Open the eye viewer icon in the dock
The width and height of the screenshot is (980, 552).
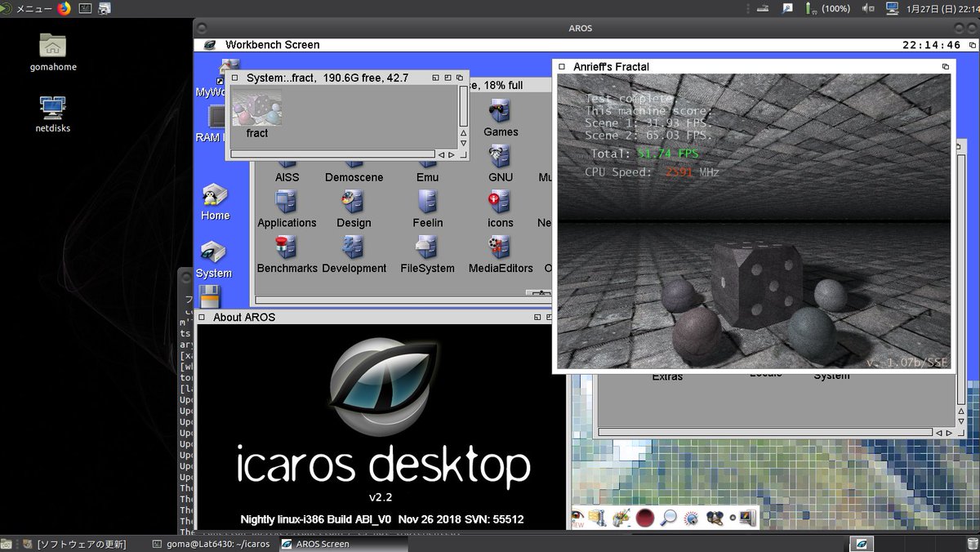577,517
